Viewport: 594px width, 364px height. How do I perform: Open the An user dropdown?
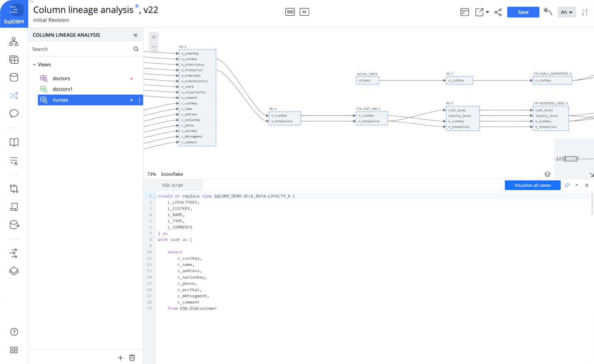566,12
